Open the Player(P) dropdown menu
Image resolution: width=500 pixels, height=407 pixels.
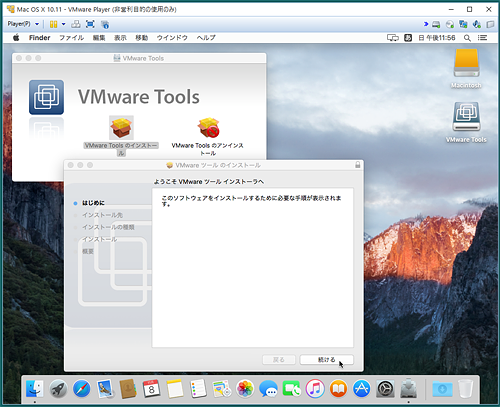click(x=23, y=24)
